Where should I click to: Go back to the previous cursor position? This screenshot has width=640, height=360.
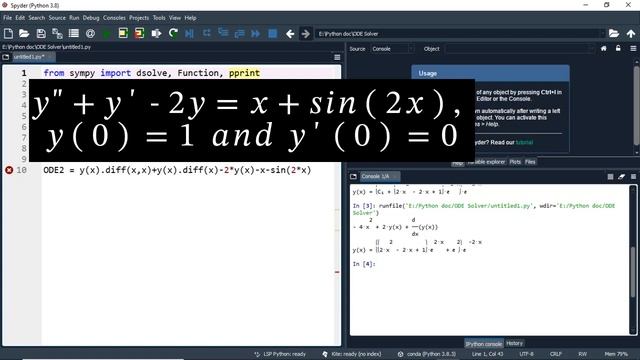tap(290, 33)
